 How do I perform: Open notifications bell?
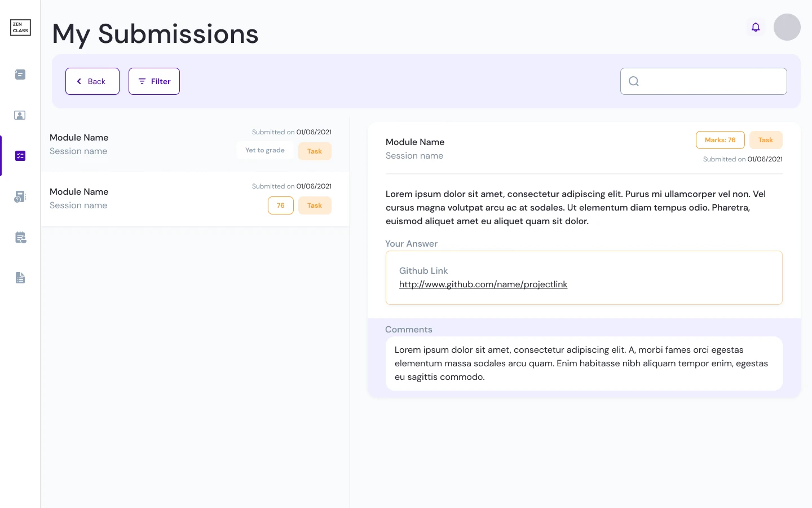click(x=756, y=27)
